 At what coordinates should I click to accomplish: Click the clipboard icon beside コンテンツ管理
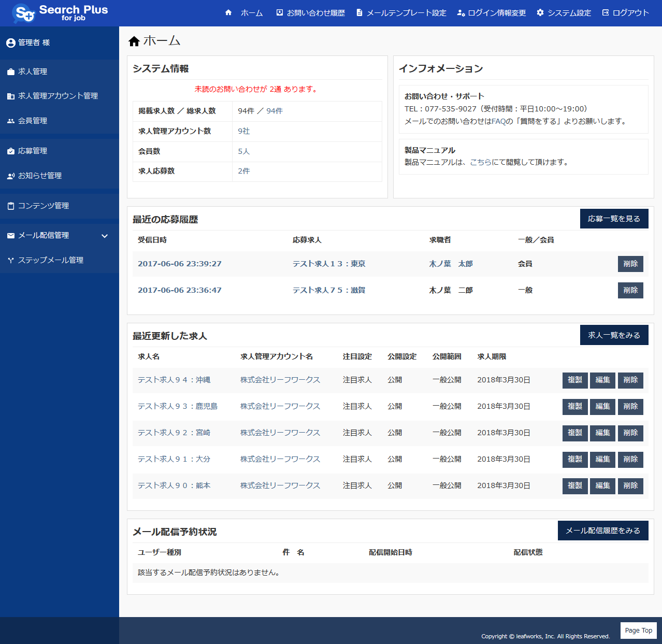10,206
